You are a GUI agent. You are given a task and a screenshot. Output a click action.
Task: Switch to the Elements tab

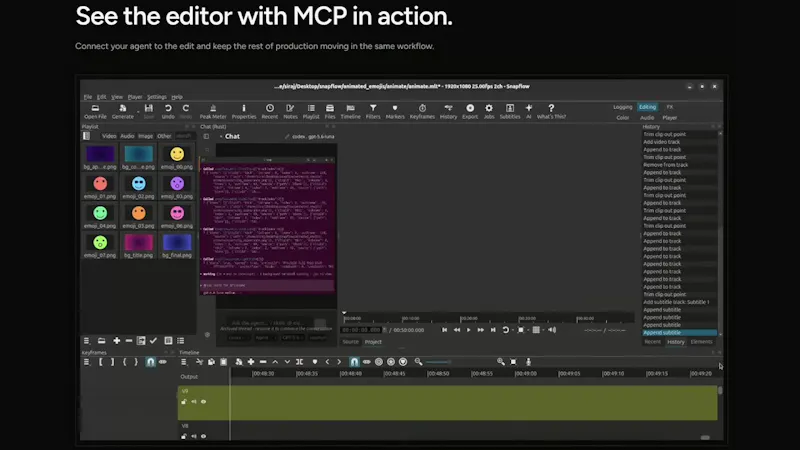(x=702, y=342)
